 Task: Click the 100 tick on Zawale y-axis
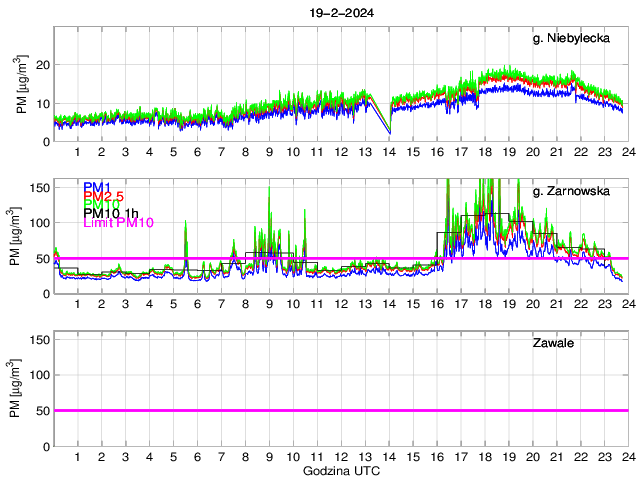point(37,374)
